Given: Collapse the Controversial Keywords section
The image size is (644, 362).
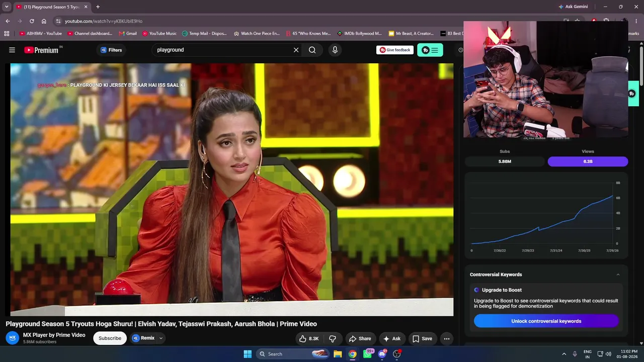Looking at the screenshot, I should click(618, 275).
